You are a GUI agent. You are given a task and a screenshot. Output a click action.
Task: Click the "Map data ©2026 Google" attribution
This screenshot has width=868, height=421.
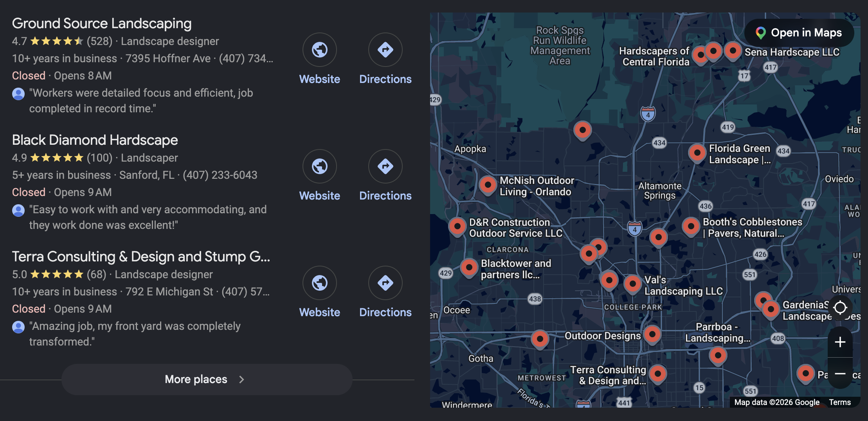(777, 402)
